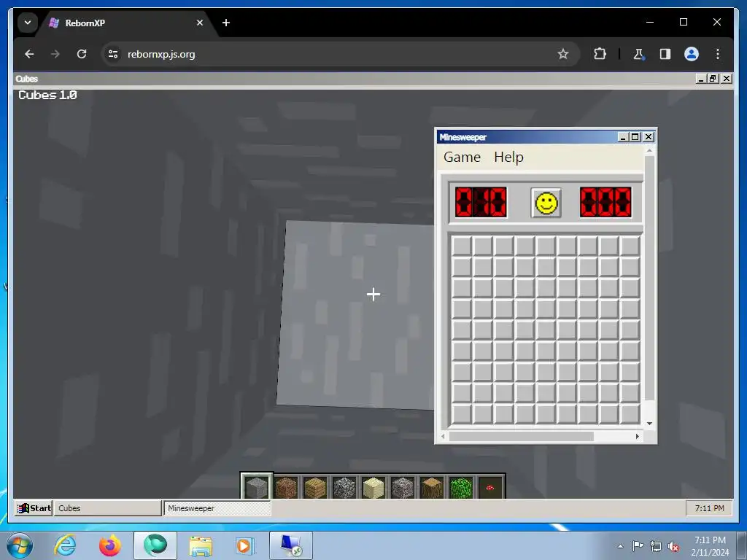Close the RebornXP browser tab

200,23
